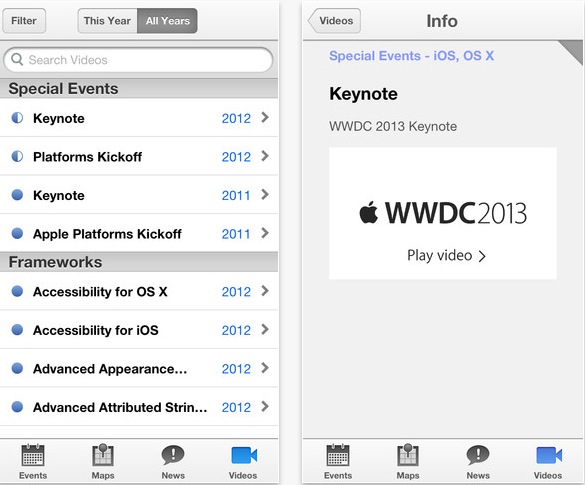Viewport: 585px width, 485px height.
Task: Click blue dot beside Advanced Appearance row
Action: tap(17, 368)
